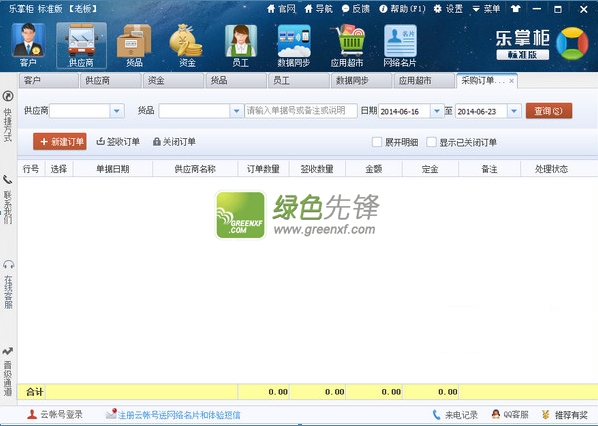Image resolution: width=598 pixels, height=426 pixels.
Task: Click 关闭订单 close order button
Action: pos(174,141)
